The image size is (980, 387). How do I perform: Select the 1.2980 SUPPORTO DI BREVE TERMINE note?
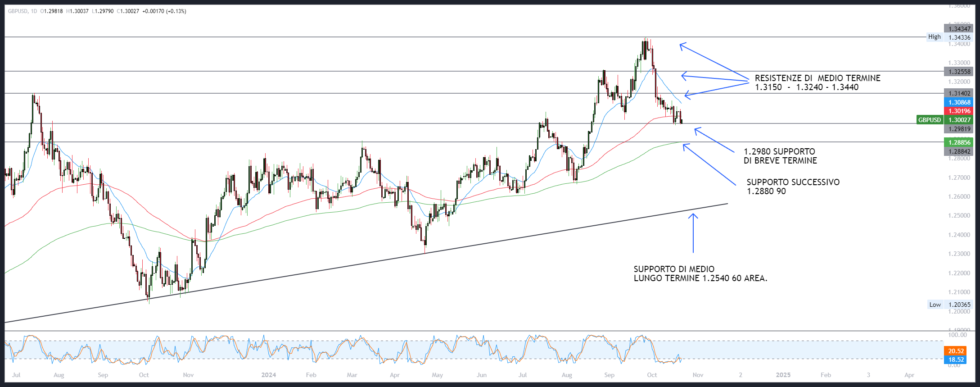[780, 156]
